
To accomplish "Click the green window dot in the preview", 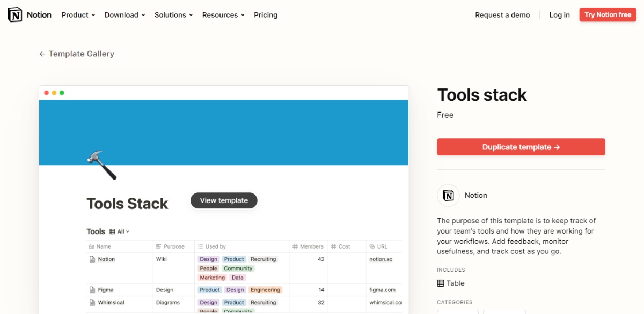I will pyautogui.click(x=62, y=93).
